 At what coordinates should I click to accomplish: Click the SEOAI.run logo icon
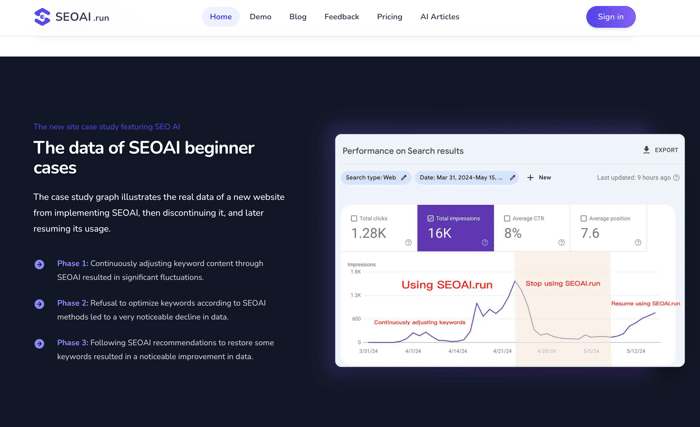click(42, 17)
